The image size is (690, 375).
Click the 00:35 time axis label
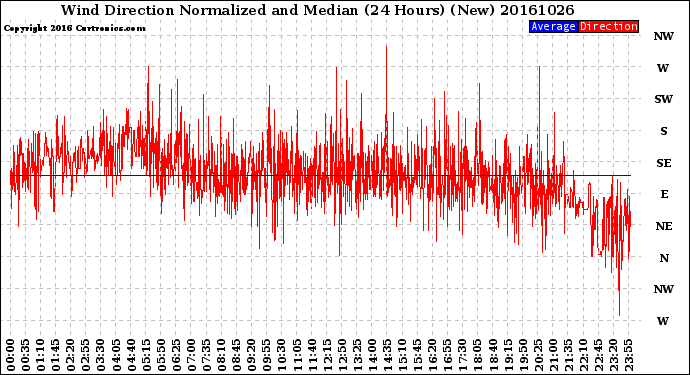(x=26, y=355)
